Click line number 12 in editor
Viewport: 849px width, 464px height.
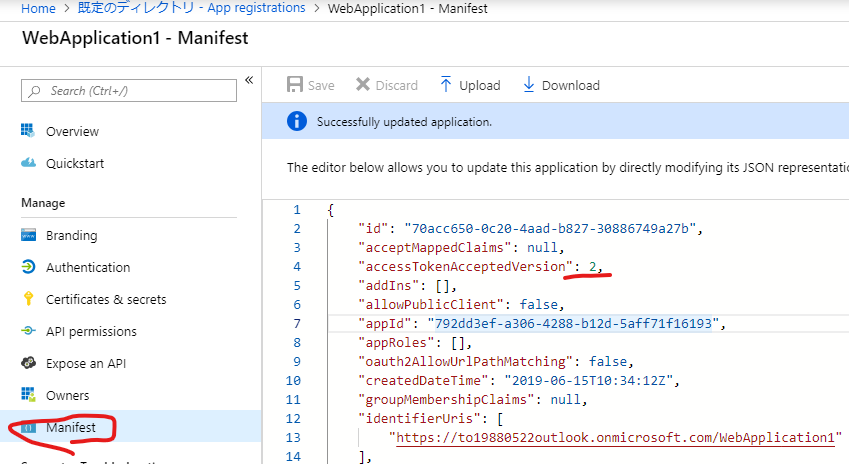pos(293,419)
